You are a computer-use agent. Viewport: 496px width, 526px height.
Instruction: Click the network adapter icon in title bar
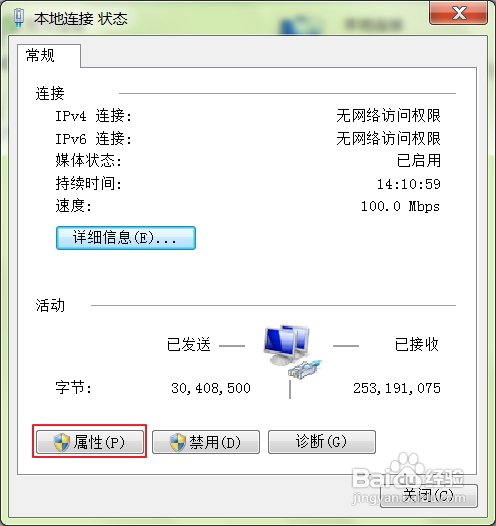click(x=19, y=18)
